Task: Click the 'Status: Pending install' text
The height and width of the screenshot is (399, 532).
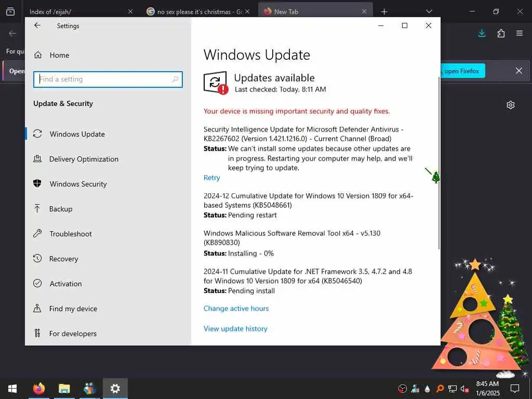Action: [x=239, y=291]
